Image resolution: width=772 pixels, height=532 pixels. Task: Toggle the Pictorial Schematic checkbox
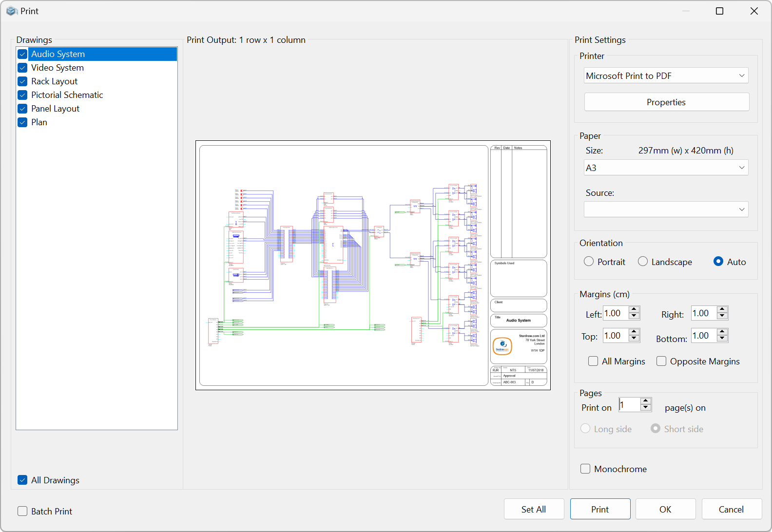(x=22, y=95)
